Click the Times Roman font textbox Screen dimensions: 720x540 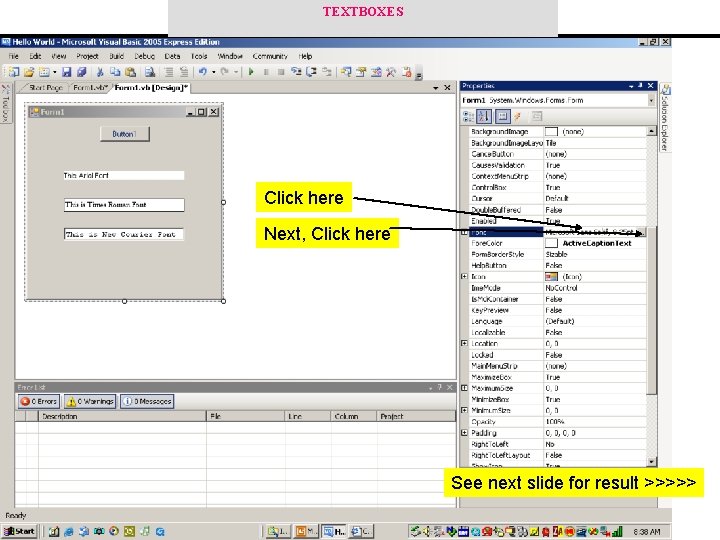pos(124,205)
